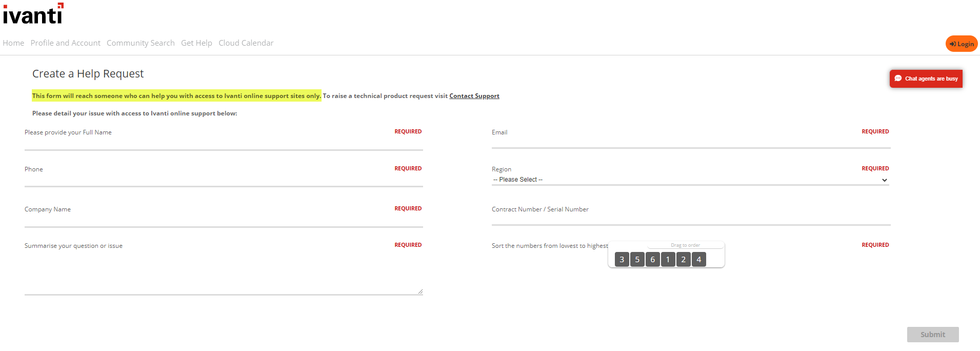Click the Ivanti logo
Viewport: 980px width, 351px height.
(33, 14)
